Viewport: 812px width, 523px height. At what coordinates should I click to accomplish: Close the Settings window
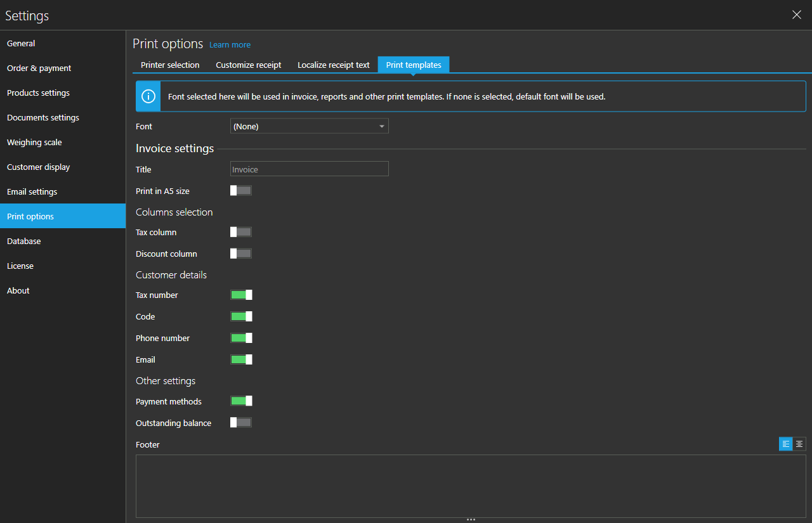(797, 15)
